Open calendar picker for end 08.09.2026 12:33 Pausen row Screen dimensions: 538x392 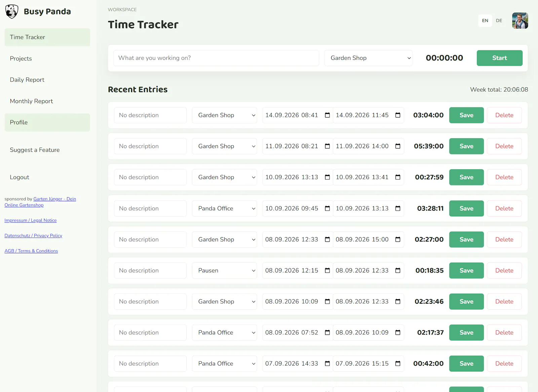click(x=398, y=270)
